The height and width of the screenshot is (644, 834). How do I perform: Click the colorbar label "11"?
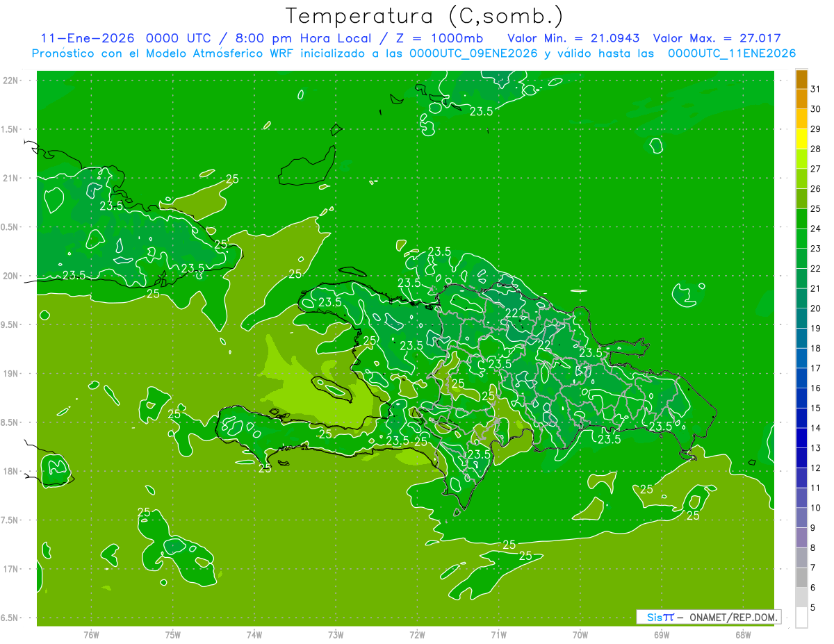coord(815,488)
